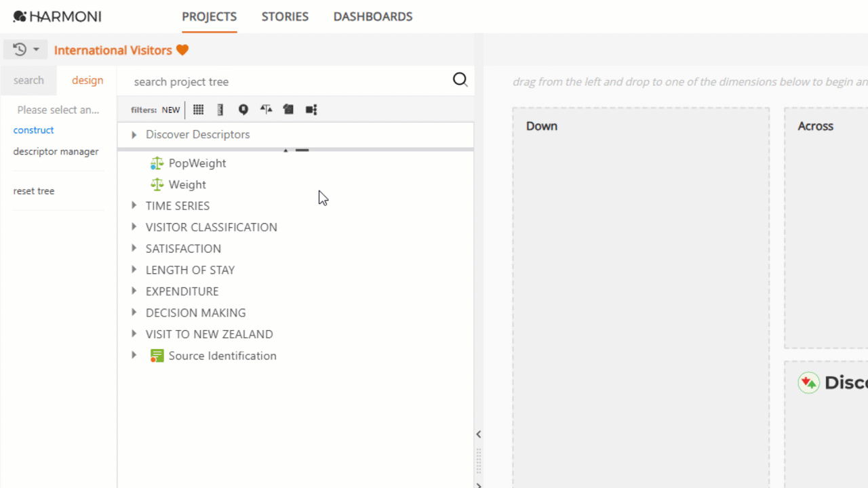Toggle the stacked documents filter icon
The image size is (868, 488).
[288, 110]
